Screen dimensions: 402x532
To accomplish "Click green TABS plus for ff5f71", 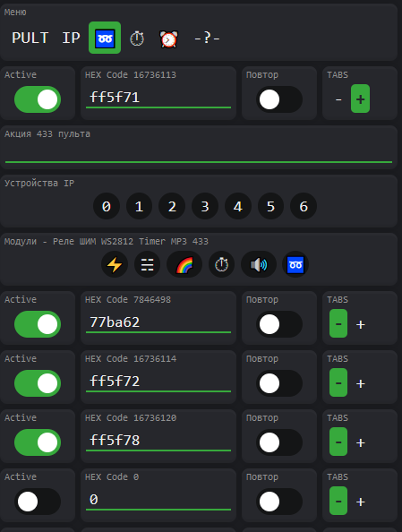I will (x=360, y=99).
